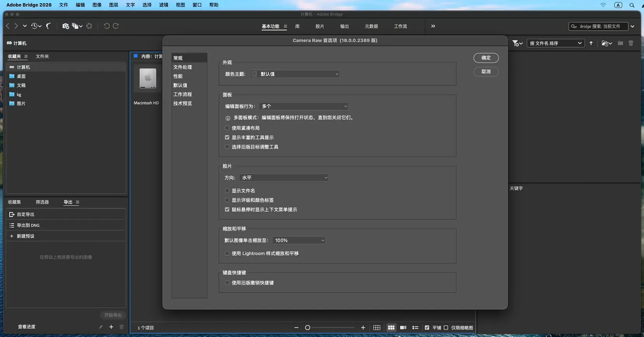The height and width of the screenshot is (337, 644).
Task: Click the boomerang return-to-app icon
Action: (x=49, y=26)
